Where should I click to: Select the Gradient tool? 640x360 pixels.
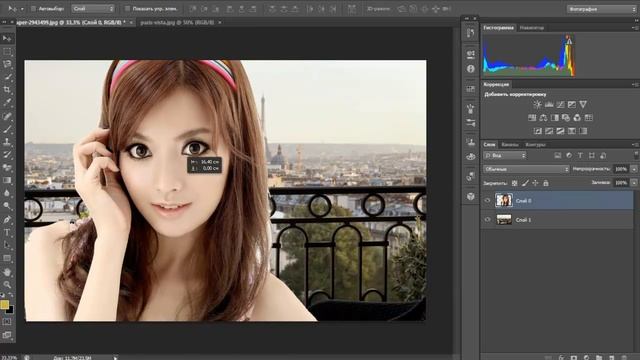pyautogui.click(x=7, y=180)
